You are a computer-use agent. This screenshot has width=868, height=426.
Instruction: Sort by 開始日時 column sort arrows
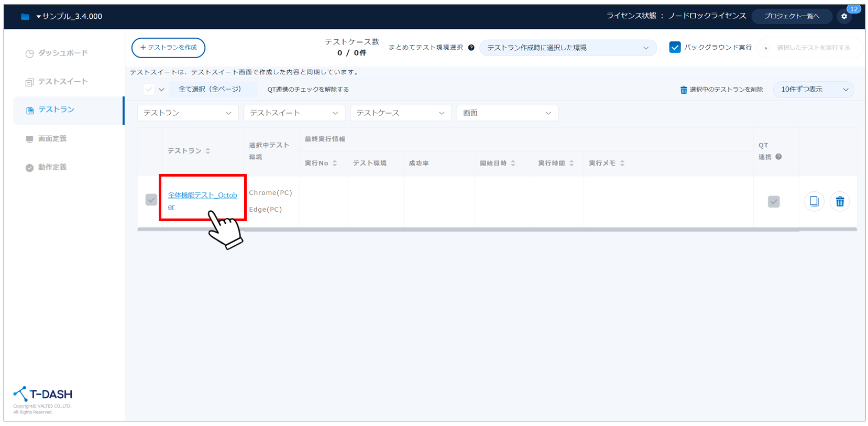point(513,163)
